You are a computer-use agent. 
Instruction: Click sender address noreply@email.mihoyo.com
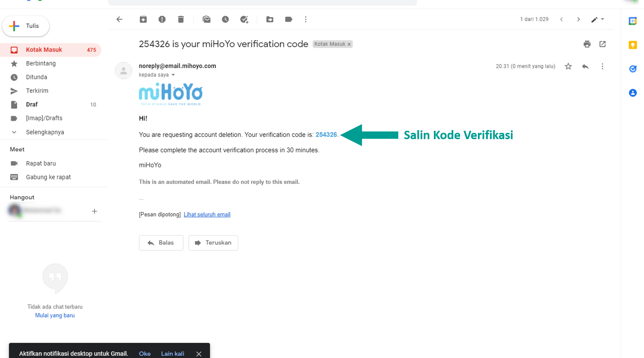177,66
